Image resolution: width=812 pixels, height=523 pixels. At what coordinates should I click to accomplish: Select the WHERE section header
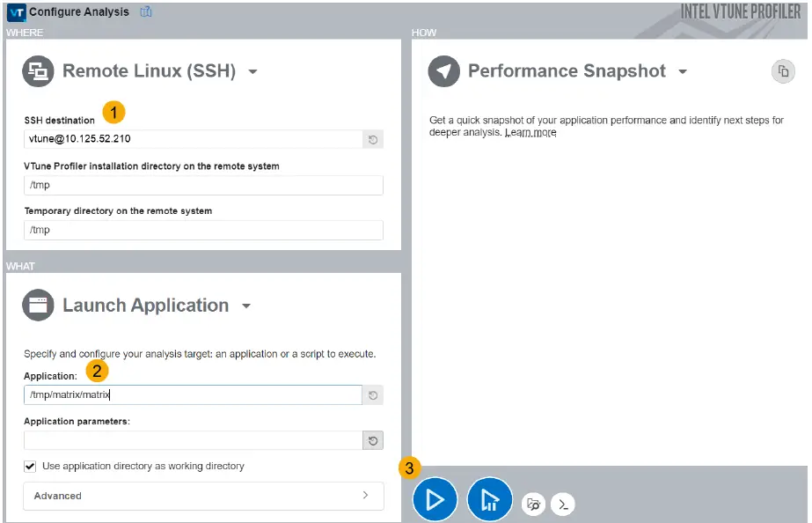click(24, 33)
